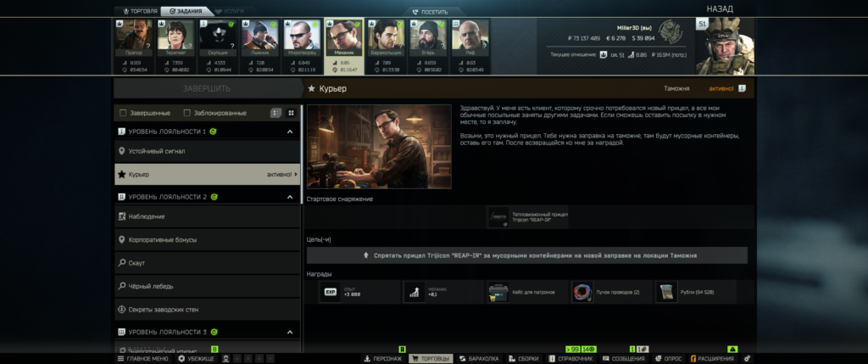Open the Задания tab
The height and width of the screenshot is (364, 868).
(x=186, y=11)
